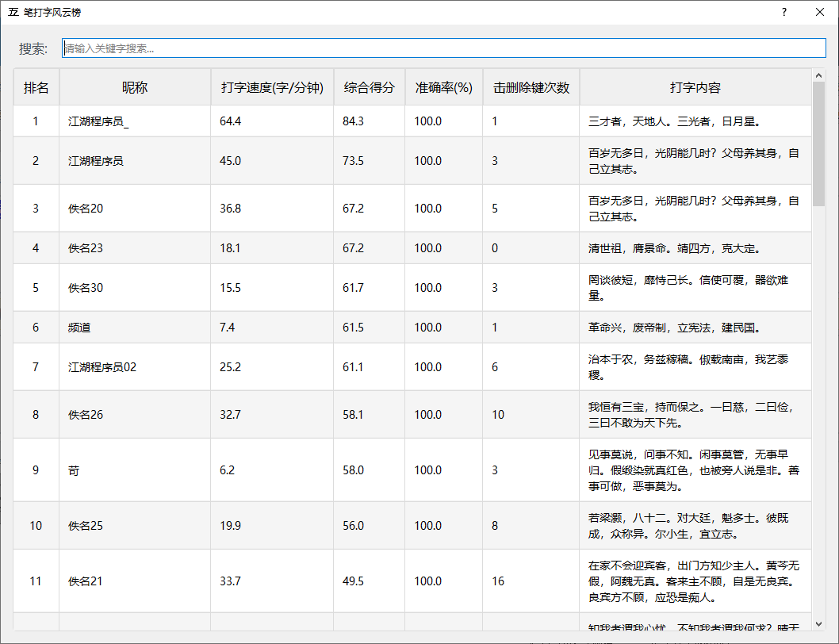Click the 昵称 column header
This screenshot has height=644, width=839.
pyautogui.click(x=135, y=87)
